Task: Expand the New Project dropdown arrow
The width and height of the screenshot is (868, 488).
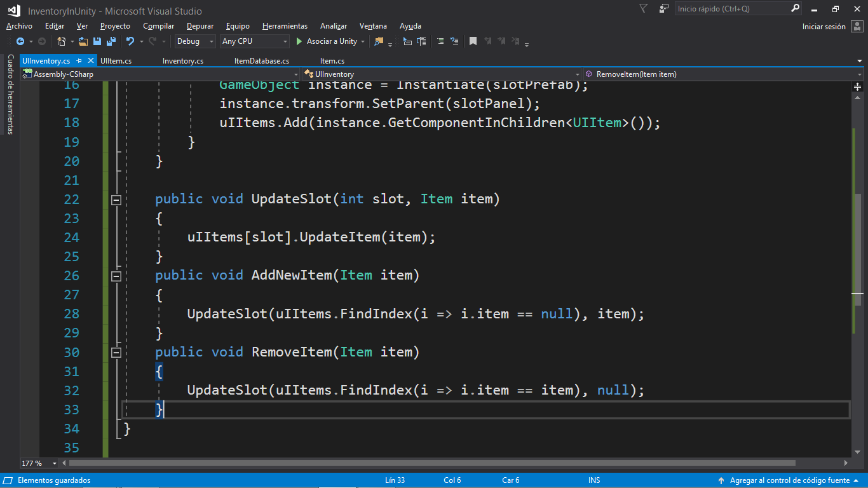Action: (72, 41)
